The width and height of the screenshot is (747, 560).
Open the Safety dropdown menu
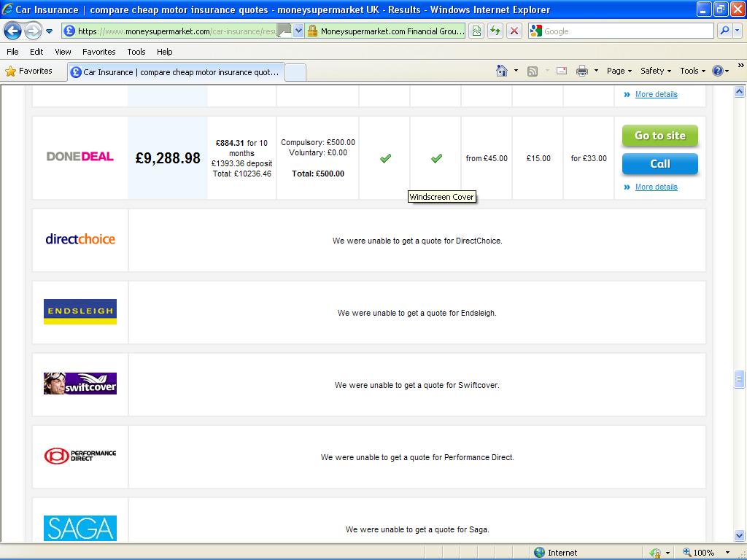pos(656,71)
